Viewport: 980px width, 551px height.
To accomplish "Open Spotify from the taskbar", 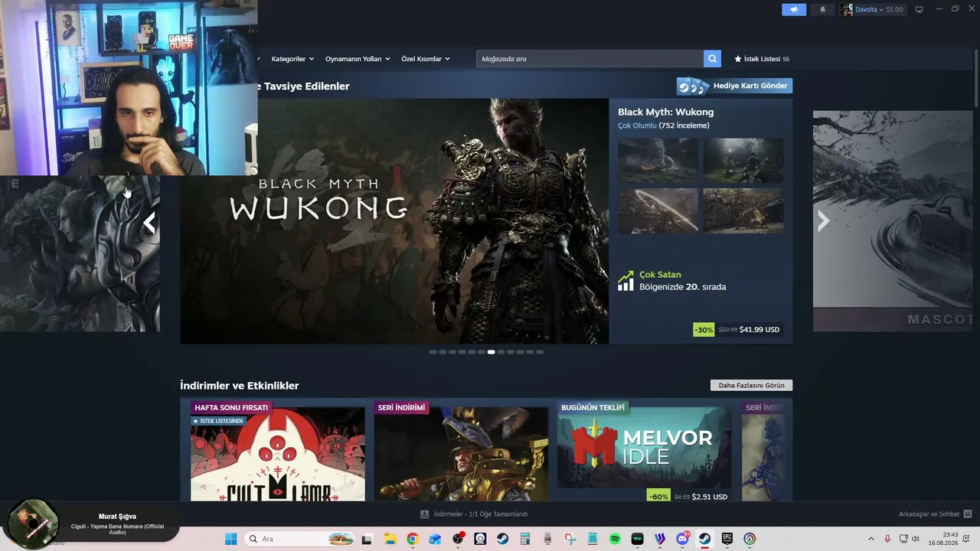I will tap(615, 539).
